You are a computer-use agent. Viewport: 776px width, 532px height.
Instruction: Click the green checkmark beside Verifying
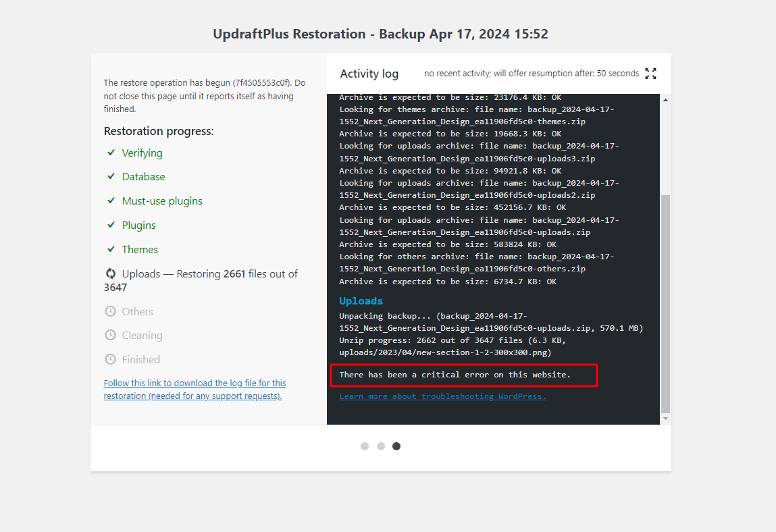tap(111, 153)
